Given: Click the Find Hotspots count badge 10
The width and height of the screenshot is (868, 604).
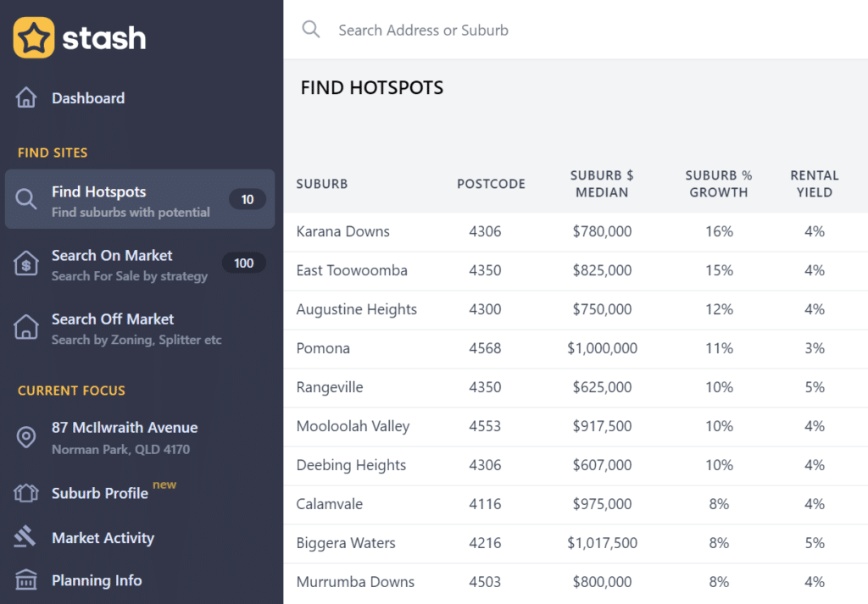Looking at the screenshot, I should coord(248,200).
